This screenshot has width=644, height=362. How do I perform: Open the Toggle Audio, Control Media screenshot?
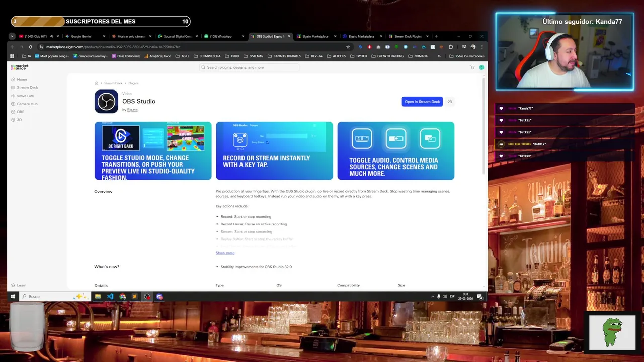click(x=395, y=151)
